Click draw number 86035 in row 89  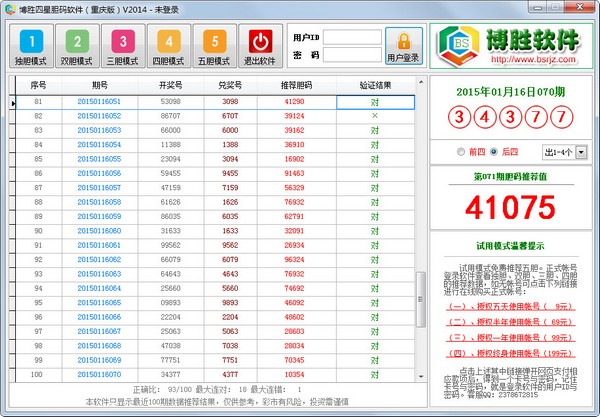(171, 217)
